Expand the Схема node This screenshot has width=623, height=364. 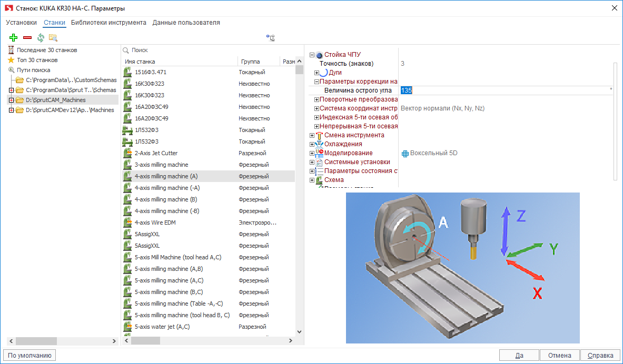click(x=312, y=180)
